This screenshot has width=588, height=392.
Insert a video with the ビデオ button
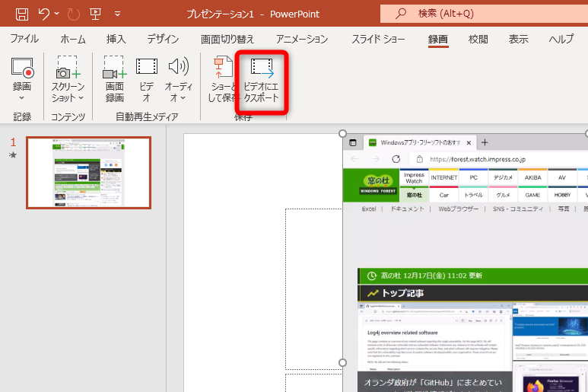point(147,79)
